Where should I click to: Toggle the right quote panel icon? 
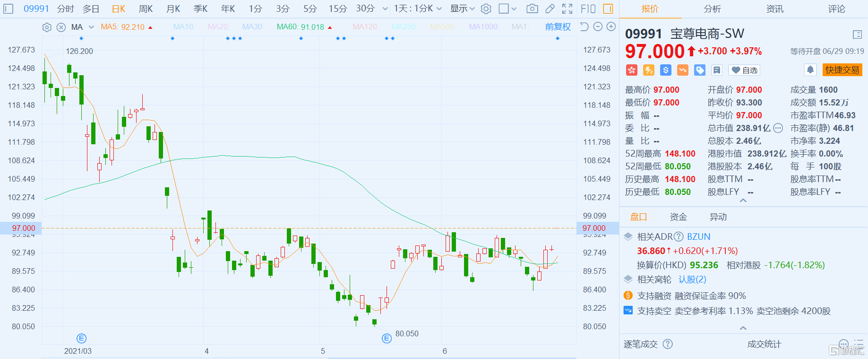tap(608, 9)
